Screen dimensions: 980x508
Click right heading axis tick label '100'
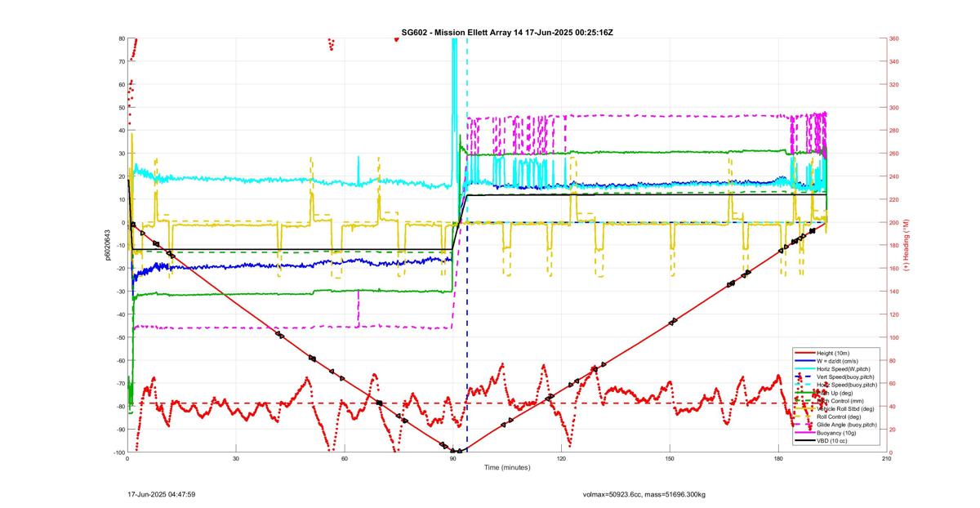(894, 337)
